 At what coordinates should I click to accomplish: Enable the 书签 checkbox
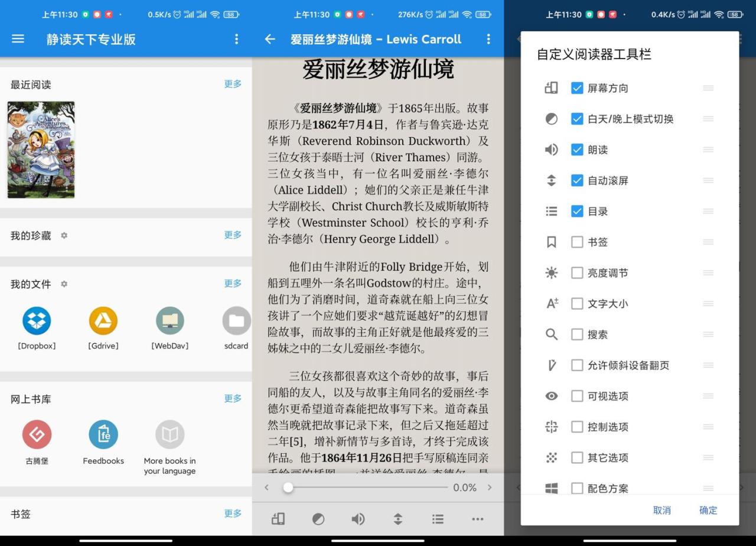click(x=577, y=242)
